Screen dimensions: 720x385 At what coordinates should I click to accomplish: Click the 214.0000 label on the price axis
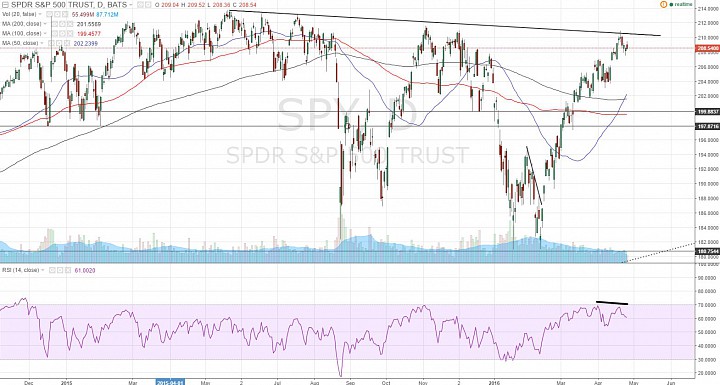pos(709,8)
